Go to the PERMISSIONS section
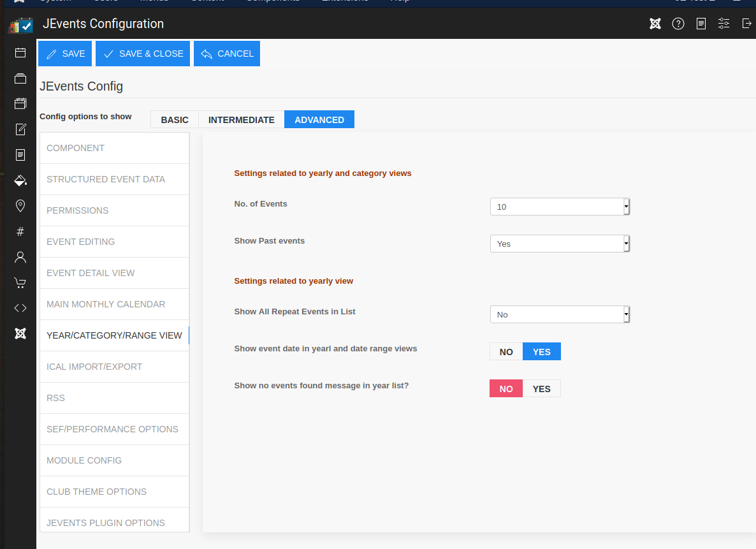The width and height of the screenshot is (756, 549). click(114, 211)
